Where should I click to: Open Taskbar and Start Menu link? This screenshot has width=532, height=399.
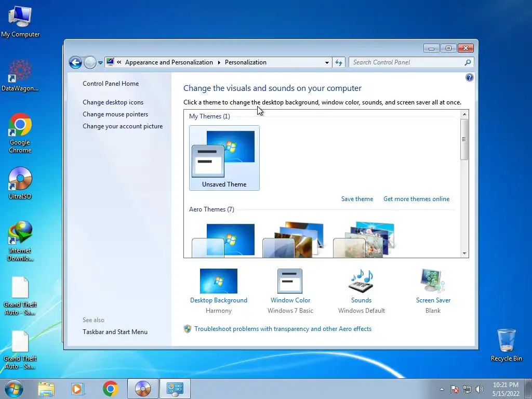click(115, 332)
